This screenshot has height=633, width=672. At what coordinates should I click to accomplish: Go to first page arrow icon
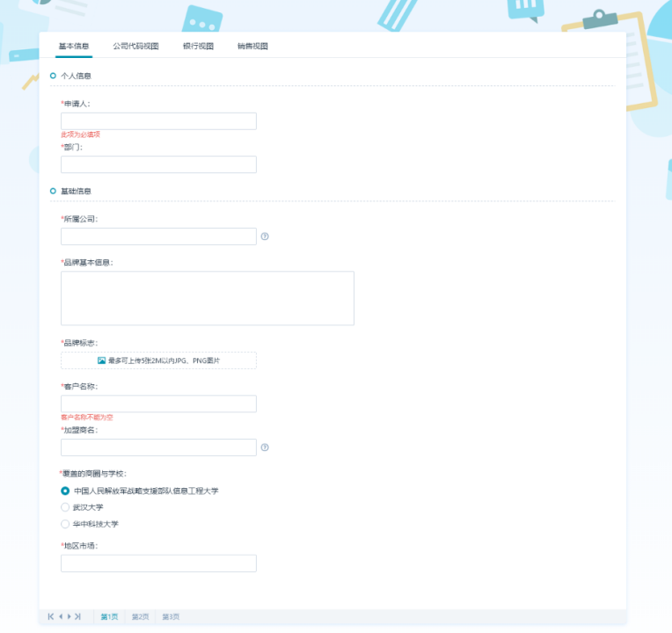50,617
